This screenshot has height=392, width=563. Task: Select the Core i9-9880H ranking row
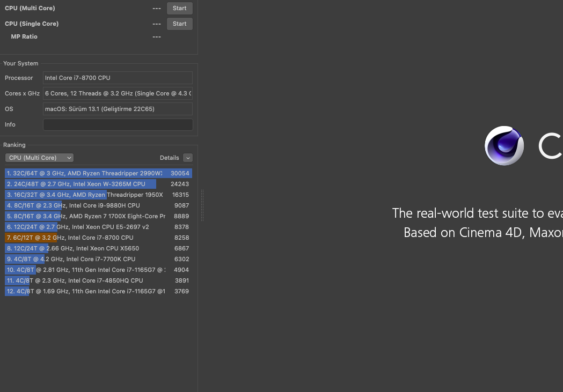coord(98,205)
